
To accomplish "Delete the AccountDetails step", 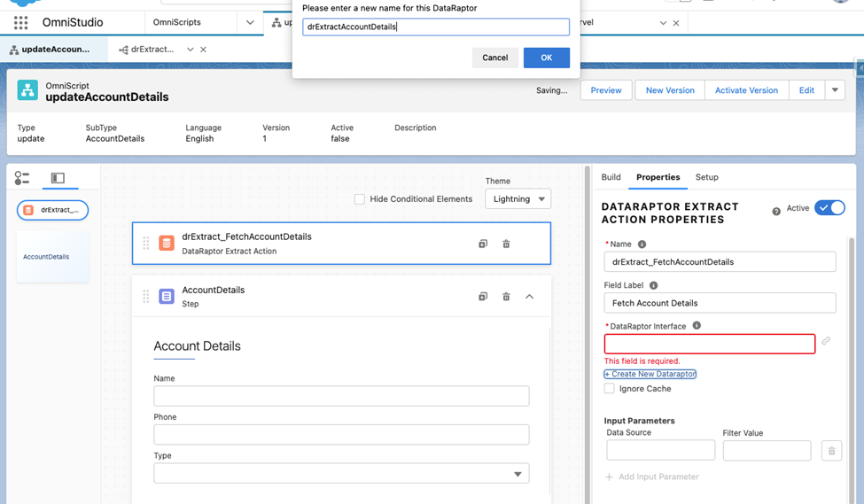I will (506, 297).
